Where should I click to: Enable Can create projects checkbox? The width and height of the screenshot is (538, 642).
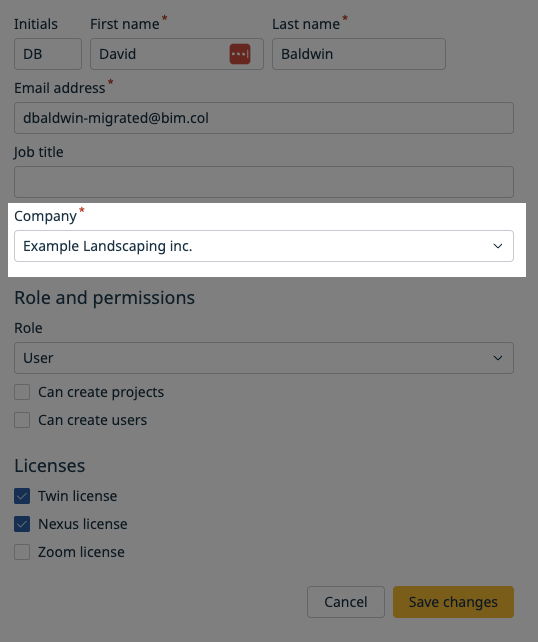click(22, 392)
